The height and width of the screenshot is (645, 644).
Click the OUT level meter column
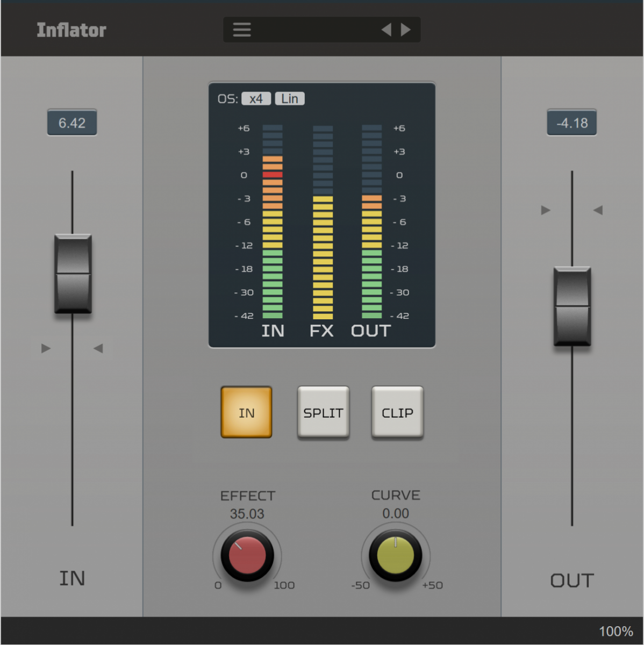click(372, 222)
